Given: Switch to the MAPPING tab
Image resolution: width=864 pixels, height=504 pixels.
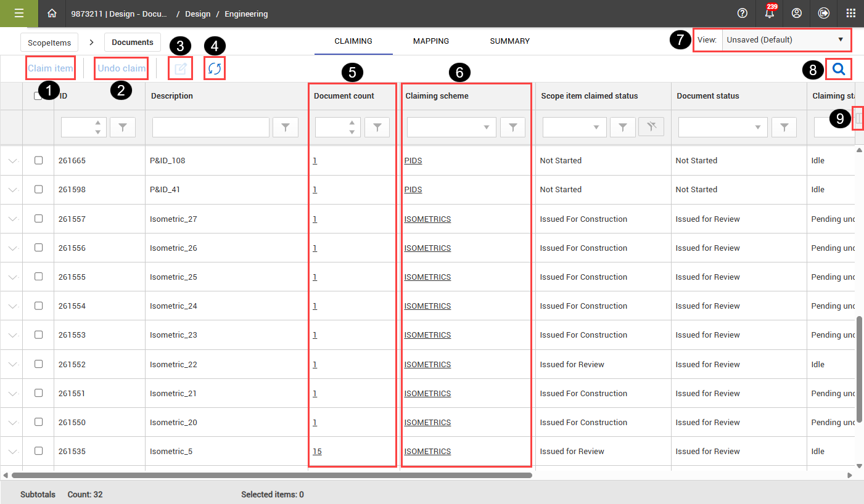Looking at the screenshot, I should tap(431, 41).
